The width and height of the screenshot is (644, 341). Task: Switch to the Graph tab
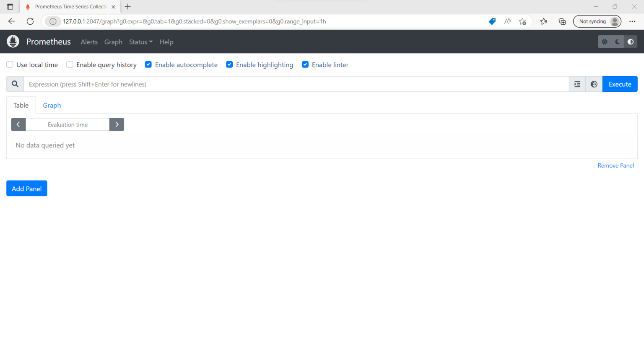coord(52,105)
